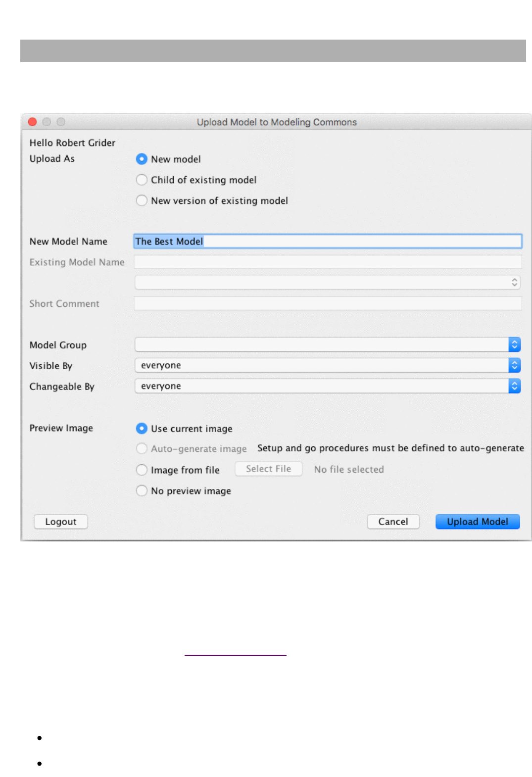The width and height of the screenshot is (532, 777).
Task: Select the New model radio button
Action: point(142,159)
